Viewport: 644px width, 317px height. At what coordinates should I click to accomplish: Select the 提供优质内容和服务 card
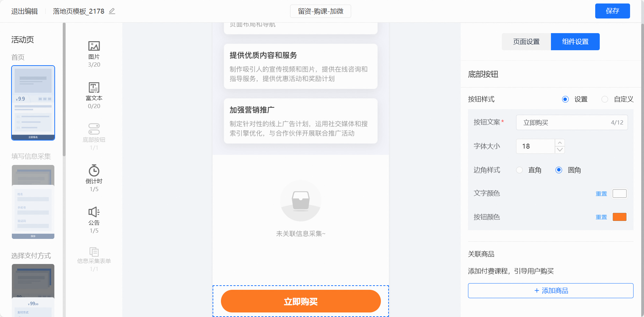pos(301,66)
